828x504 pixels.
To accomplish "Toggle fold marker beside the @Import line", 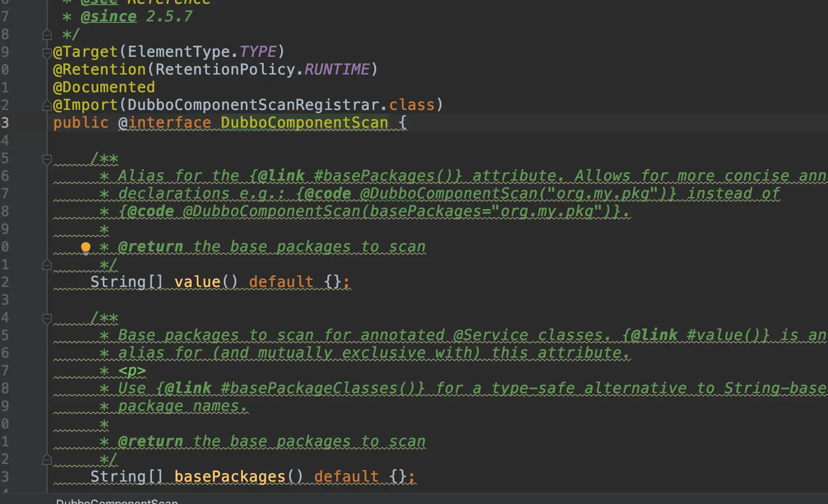I will coord(47,106).
